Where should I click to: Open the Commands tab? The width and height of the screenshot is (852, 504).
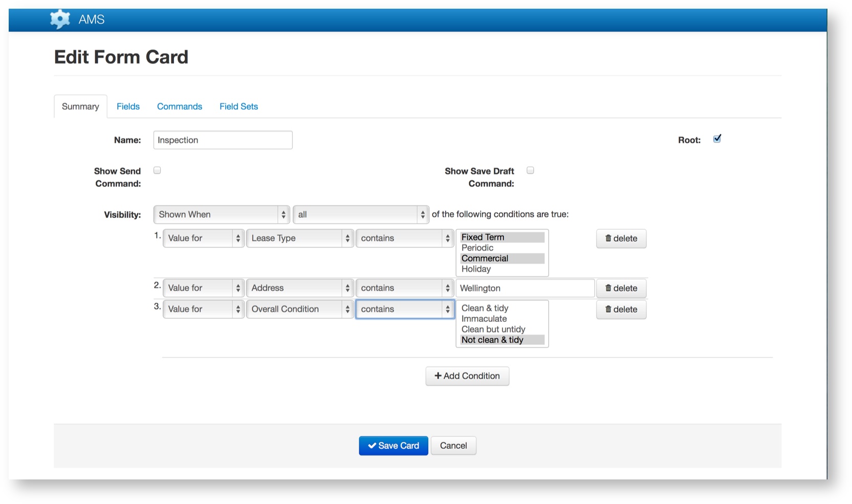[x=179, y=106]
